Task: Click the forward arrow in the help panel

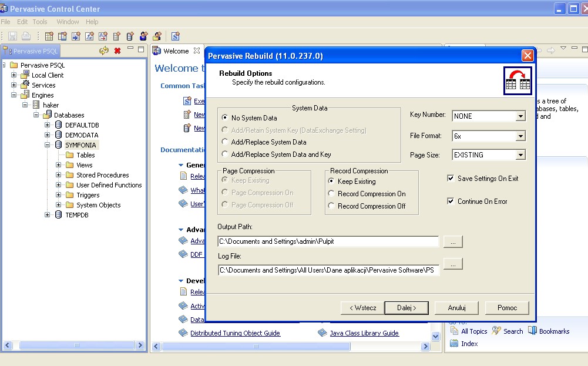Action: [x=551, y=51]
